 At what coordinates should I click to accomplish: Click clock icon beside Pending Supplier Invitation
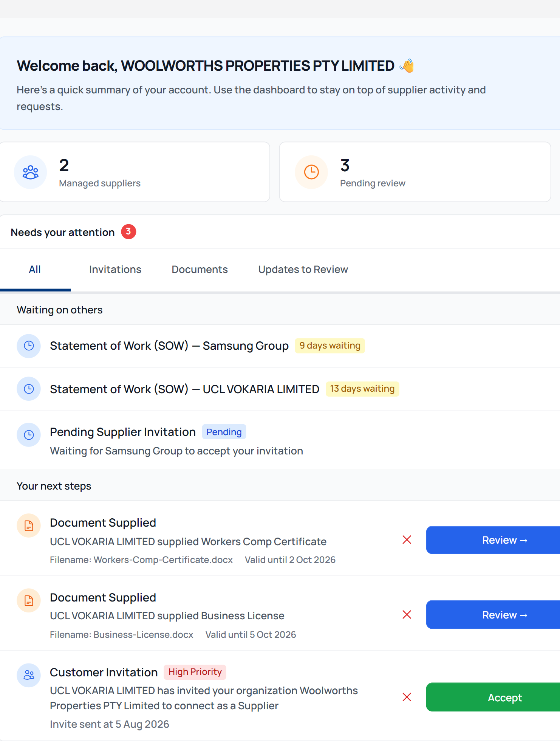click(x=29, y=435)
